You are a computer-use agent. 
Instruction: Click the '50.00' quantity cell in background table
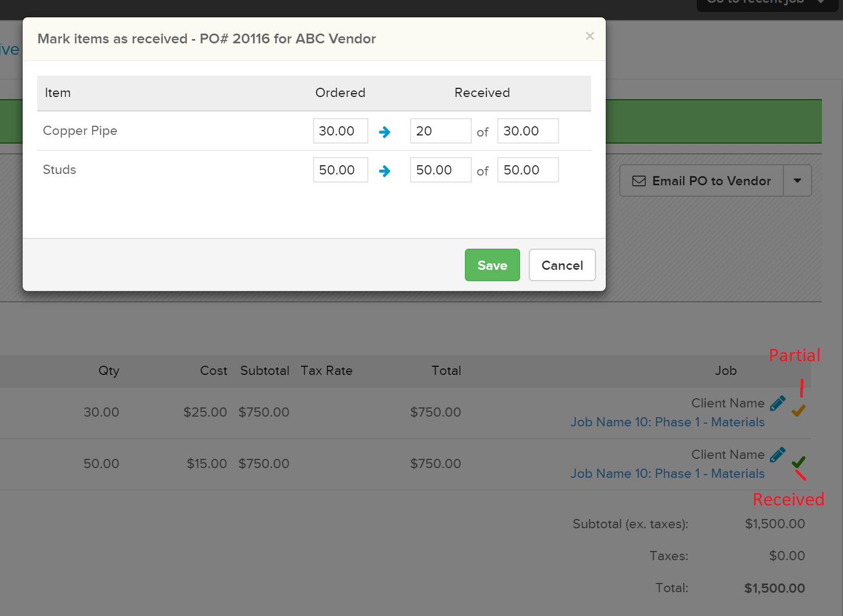pyautogui.click(x=101, y=464)
